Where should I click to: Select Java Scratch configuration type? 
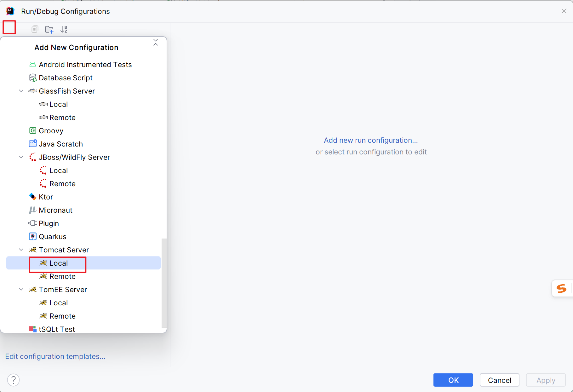coord(83,144)
